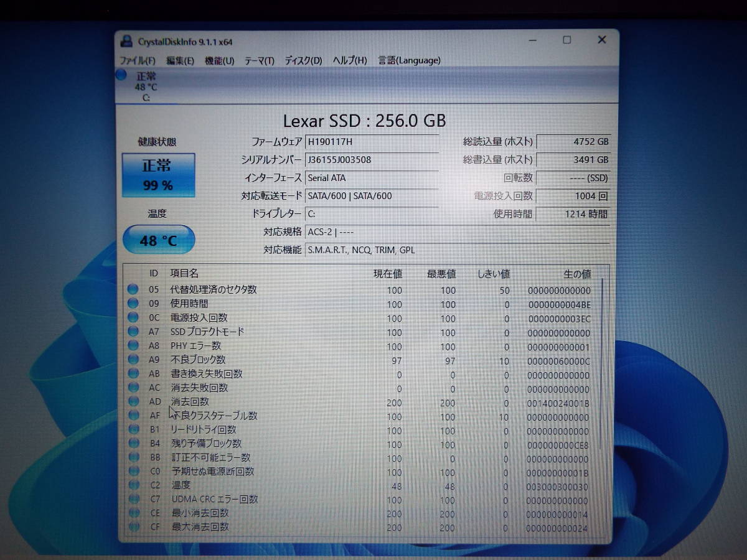Click status icon of row A7 SSD プロテクトモード
The height and width of the screenshot is (560, 747).
pyautogui.click(x=133, y=332)
